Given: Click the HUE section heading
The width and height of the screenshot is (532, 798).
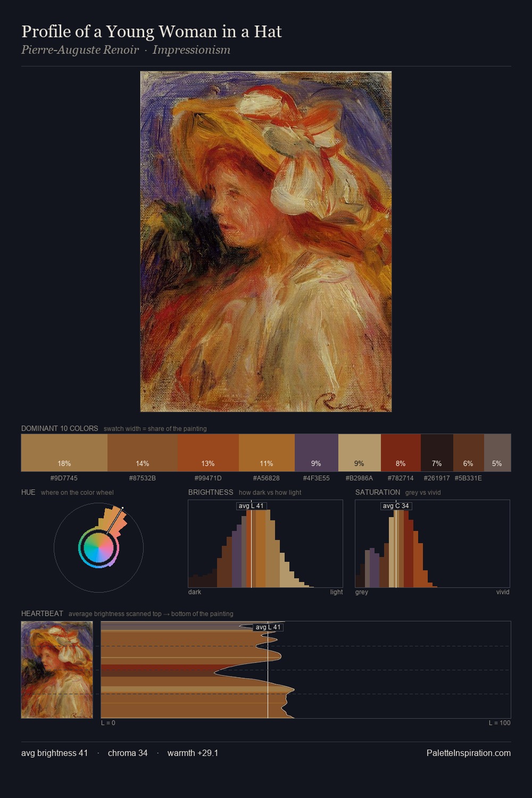Looking at the screenshot, I should [28, 492].
